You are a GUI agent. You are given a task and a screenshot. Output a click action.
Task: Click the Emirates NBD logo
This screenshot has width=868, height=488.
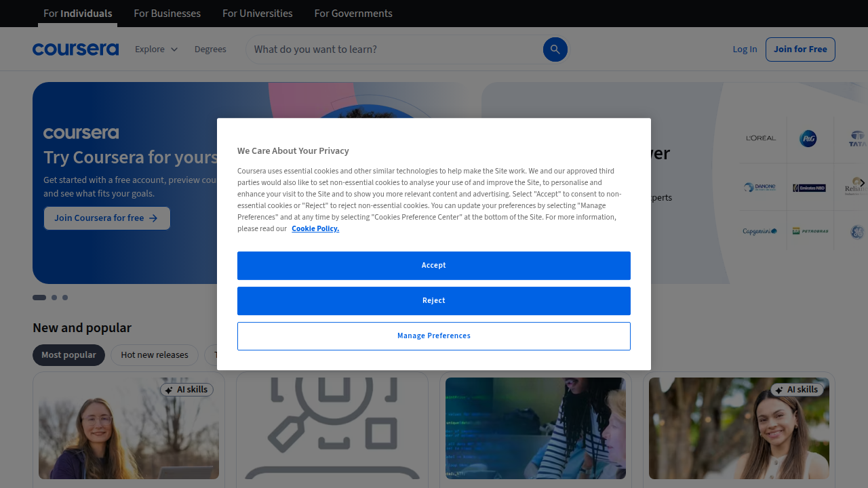point(809,188)
